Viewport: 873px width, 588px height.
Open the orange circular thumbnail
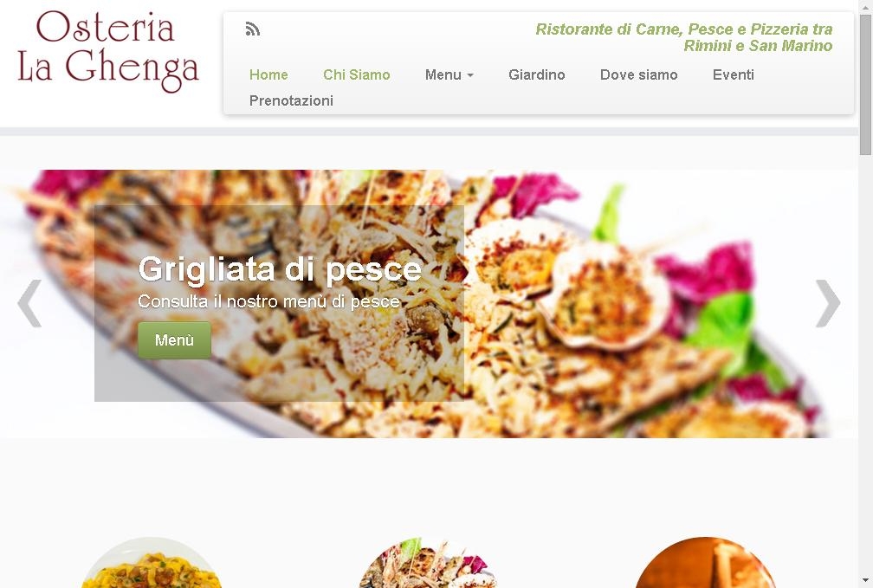coord(704,562)
